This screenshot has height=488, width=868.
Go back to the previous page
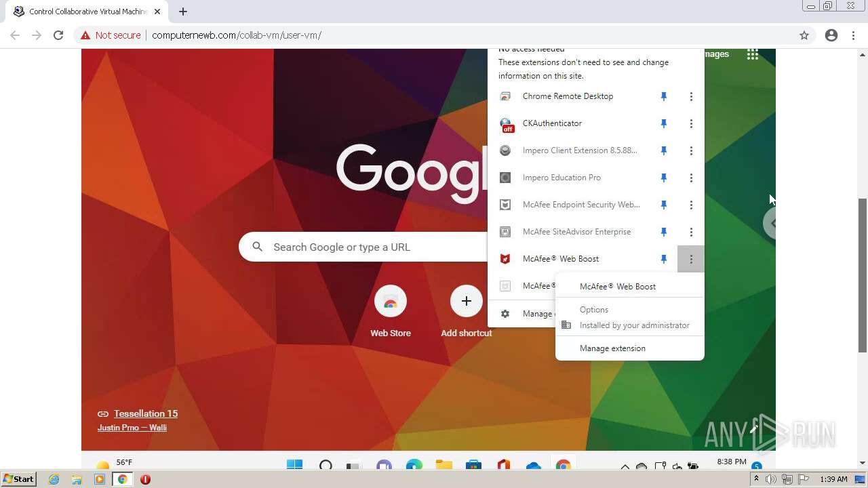[15, 35]
